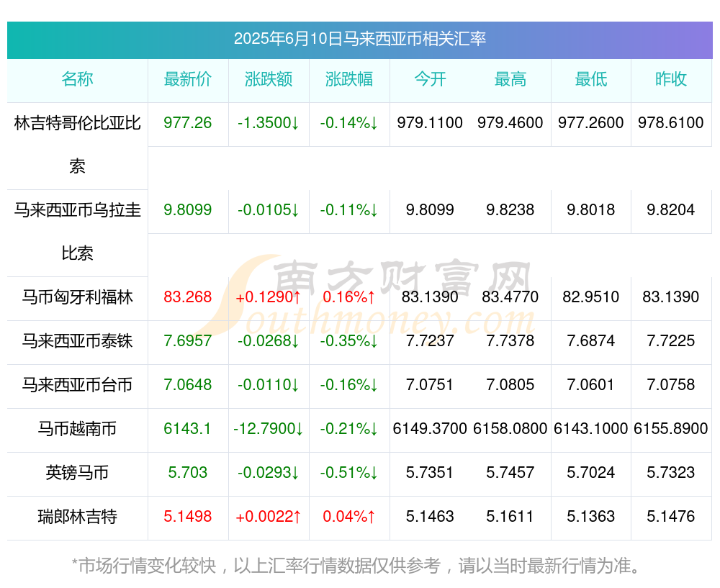Click opening price 7.7237
Image resolution: width=720 pixels, height=588 pixels.
(430, 341)
